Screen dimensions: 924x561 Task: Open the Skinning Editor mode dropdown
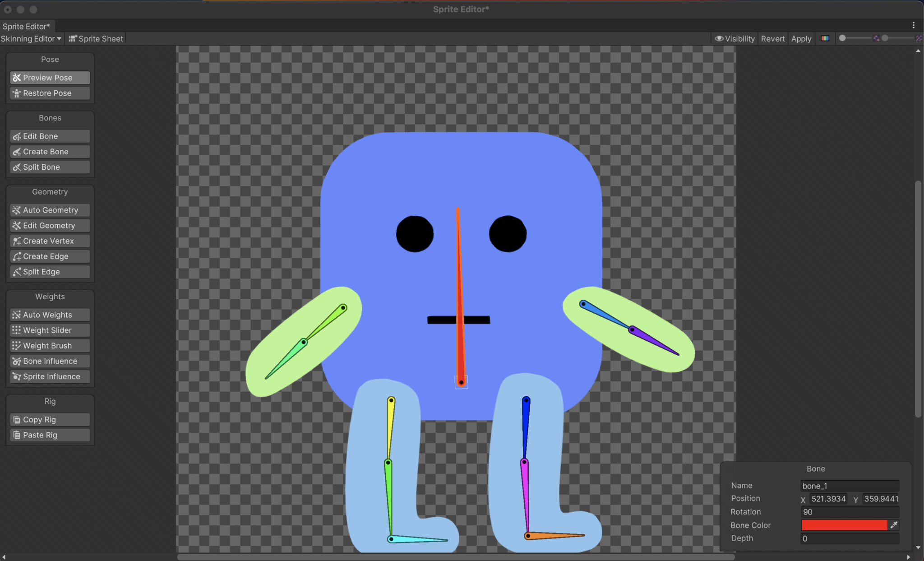pyautogui.click(x=31, y=38)
